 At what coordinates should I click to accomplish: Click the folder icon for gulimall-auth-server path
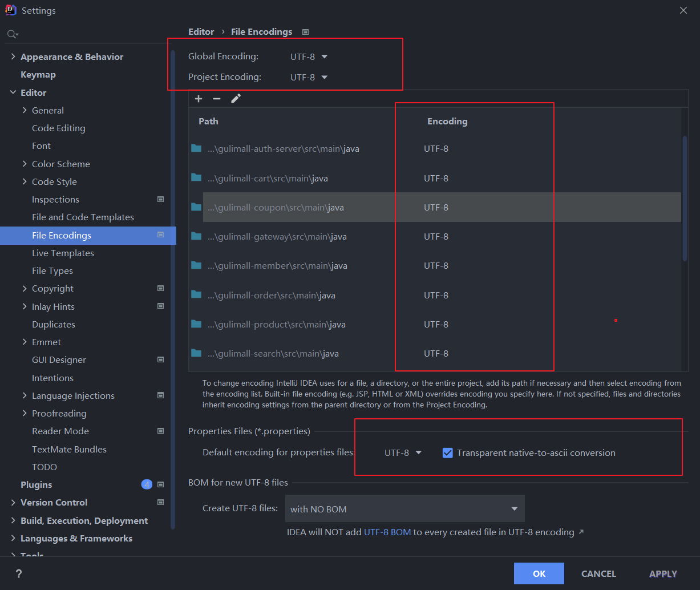click(x=196, y=148)
